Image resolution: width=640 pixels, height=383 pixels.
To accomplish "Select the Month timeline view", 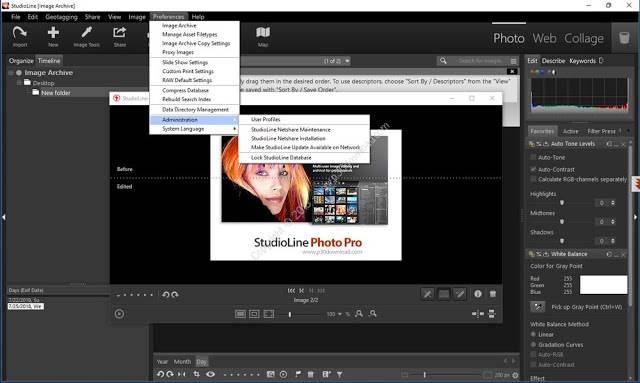I will point(182,361).
